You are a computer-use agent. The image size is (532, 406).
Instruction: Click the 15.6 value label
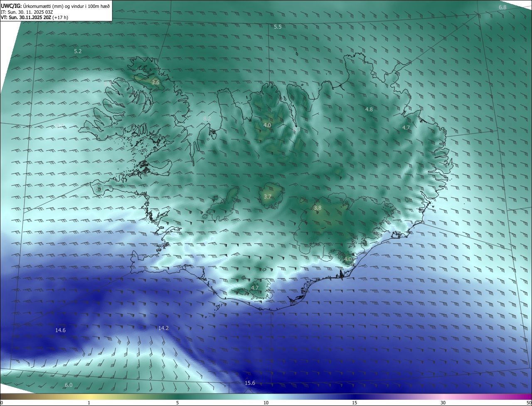pyautogui.click(x=250, y=383)
